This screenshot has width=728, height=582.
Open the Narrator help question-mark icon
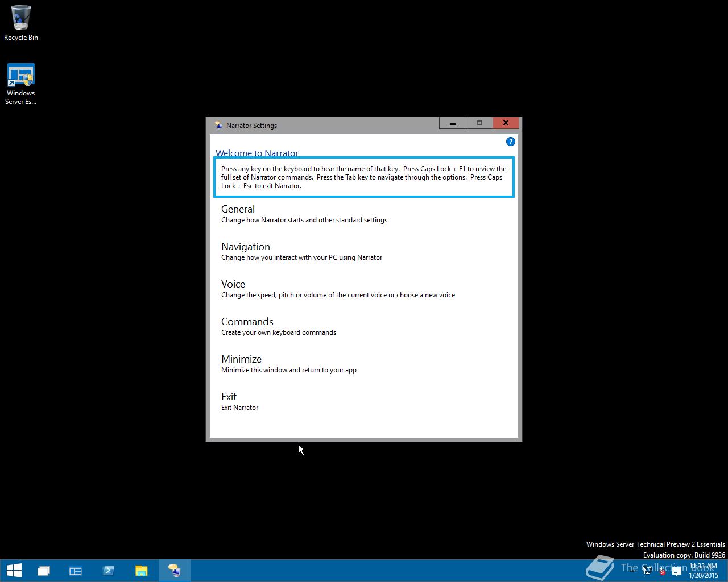[x=510, y=142]
